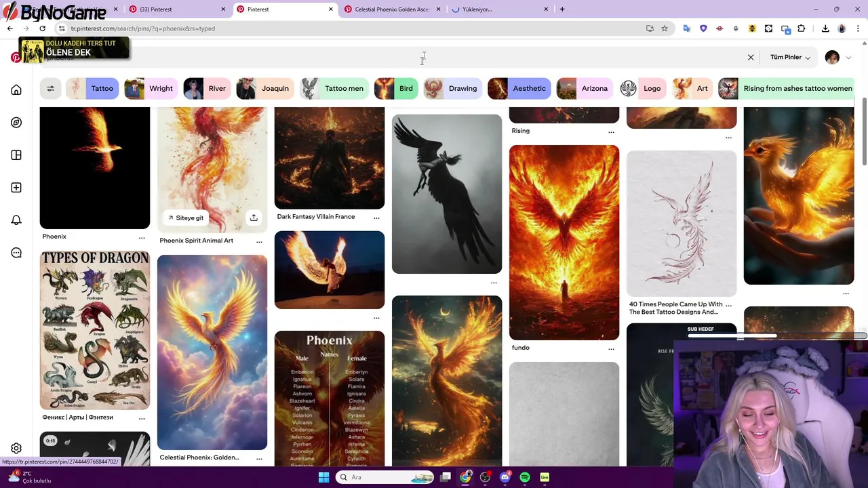
Task: Open more options for Феникс pin
Action: [x=142, y=419]
